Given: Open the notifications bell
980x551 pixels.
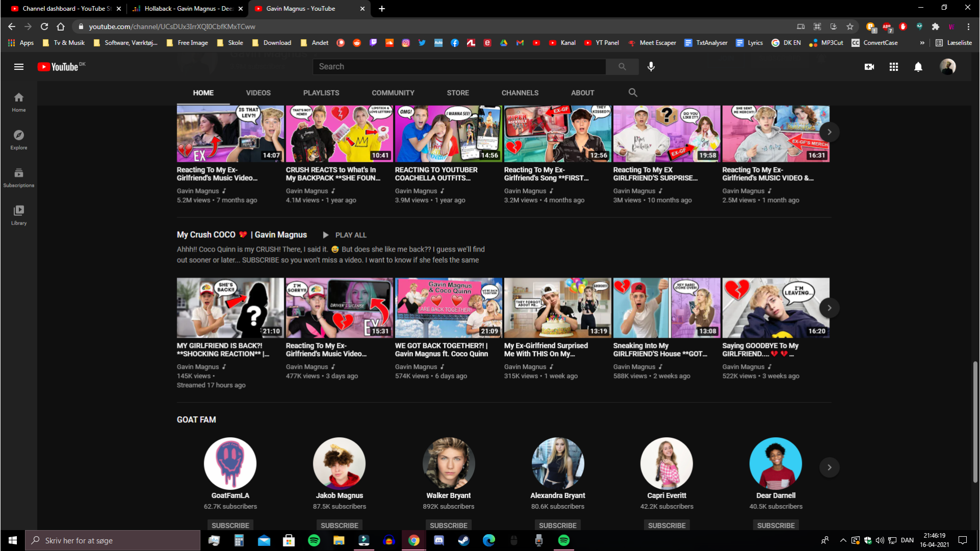Looking at the screenshot, I should click(x=918, y=67).
